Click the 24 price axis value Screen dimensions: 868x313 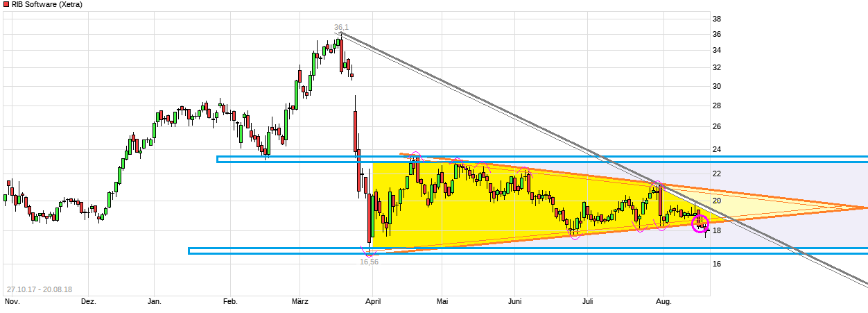pyautogui.click(x=717, y=149)
